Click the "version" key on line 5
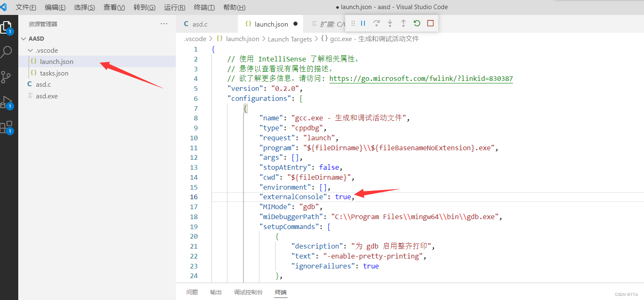644x300 pixels. click(245, 88)
